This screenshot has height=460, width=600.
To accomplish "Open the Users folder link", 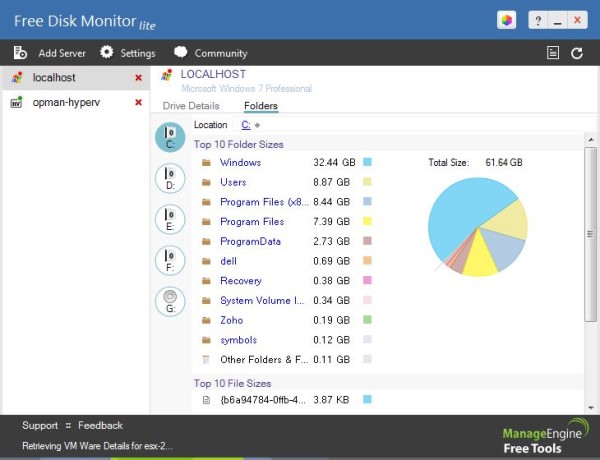I will pyautogui.click(x=233, y=182).
